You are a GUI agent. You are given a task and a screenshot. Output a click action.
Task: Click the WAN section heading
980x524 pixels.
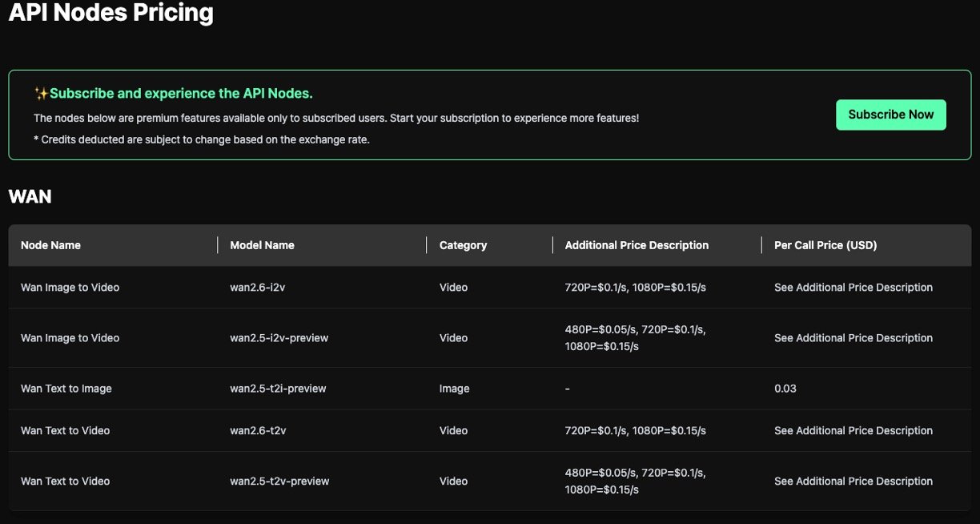click(30, 196)
